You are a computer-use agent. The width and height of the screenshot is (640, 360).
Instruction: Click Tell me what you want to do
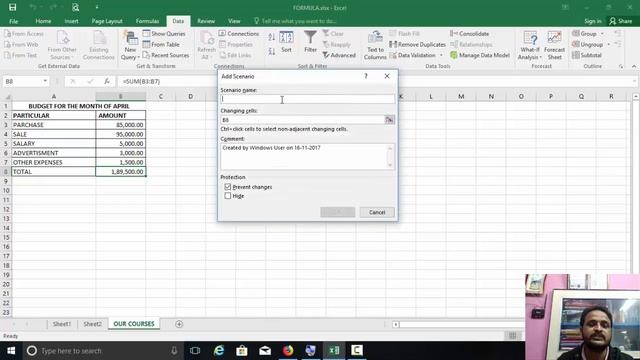295,21
